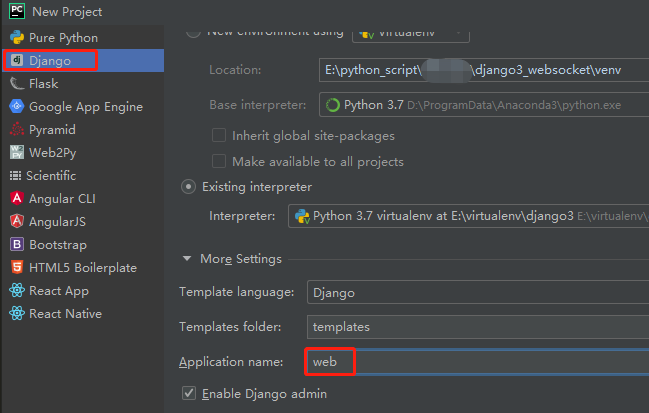Click the Angular CLI logo icon
The width and height of the screenshot is (649, 413).
[17, 198]
